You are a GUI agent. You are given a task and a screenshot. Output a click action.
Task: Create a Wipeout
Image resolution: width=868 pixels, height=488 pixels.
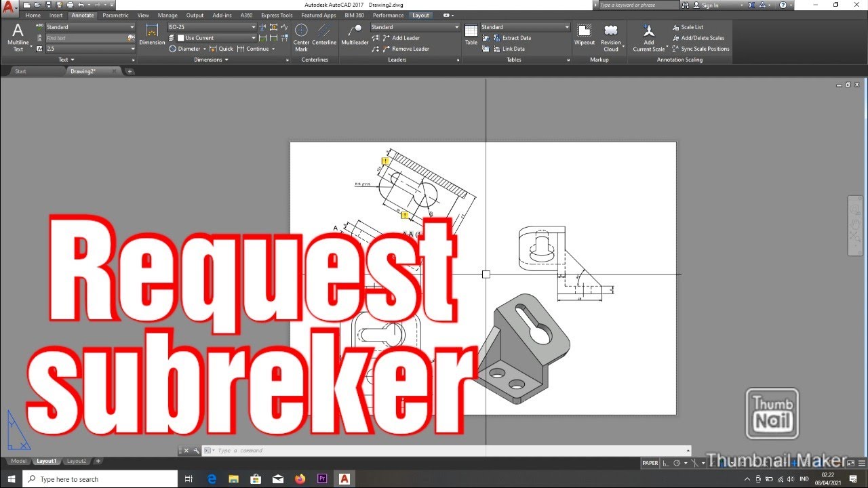click(584, 34)
